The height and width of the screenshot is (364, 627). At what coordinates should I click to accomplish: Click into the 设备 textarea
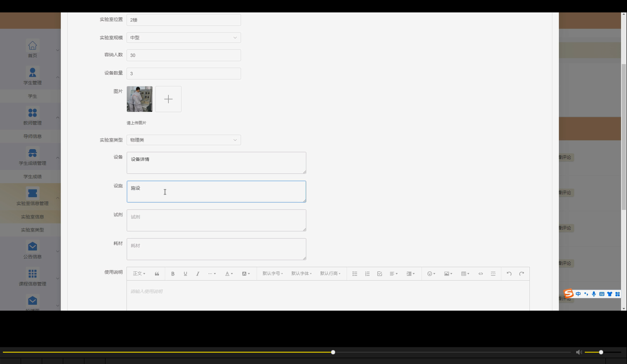(x=216, y=163)
